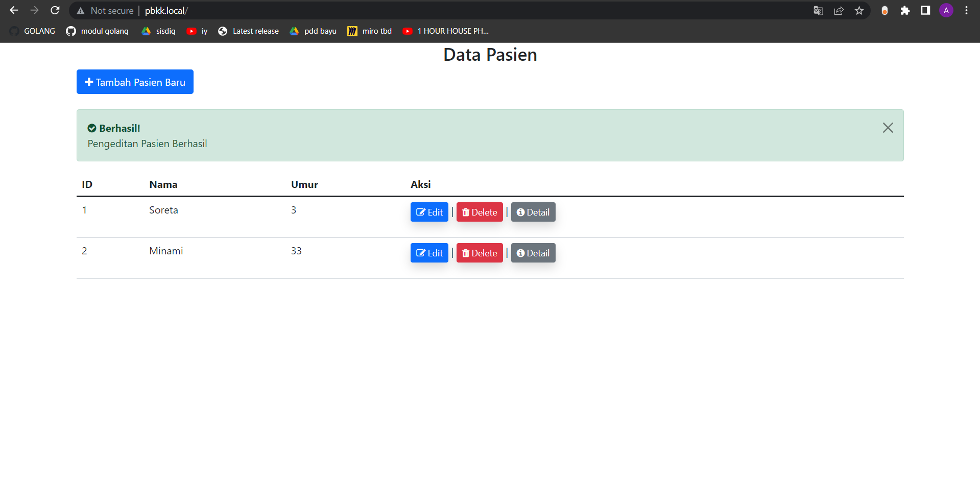The width and height of the screenshot is (980, 500).
Task: View Detail for patient Soreta
Action: click(x=533, y=212)
